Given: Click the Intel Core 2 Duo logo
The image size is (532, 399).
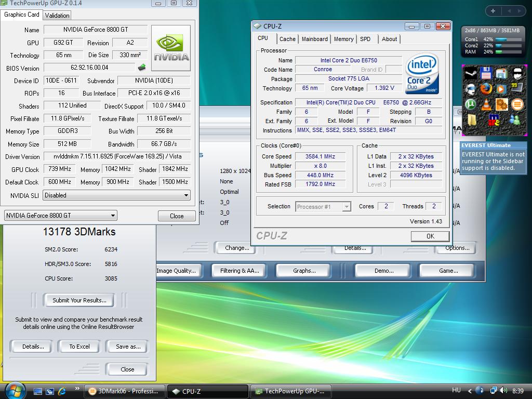Looking at the screenshot, I should pos(422,74).
